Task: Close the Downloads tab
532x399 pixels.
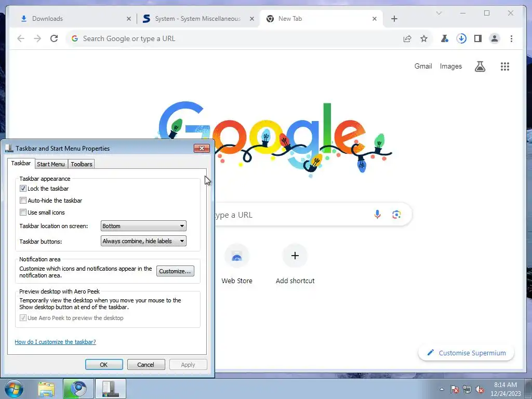Action: coord(129,19)
